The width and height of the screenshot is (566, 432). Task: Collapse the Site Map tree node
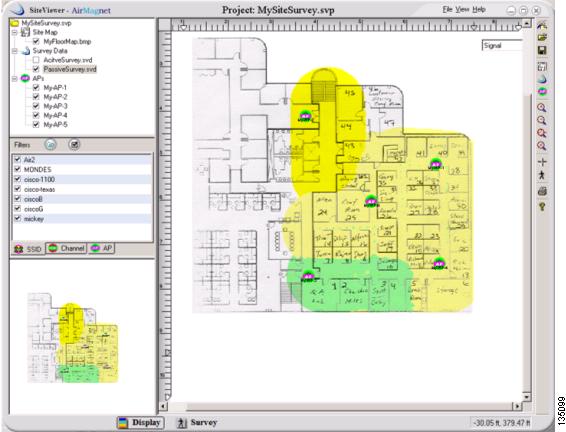15,32
